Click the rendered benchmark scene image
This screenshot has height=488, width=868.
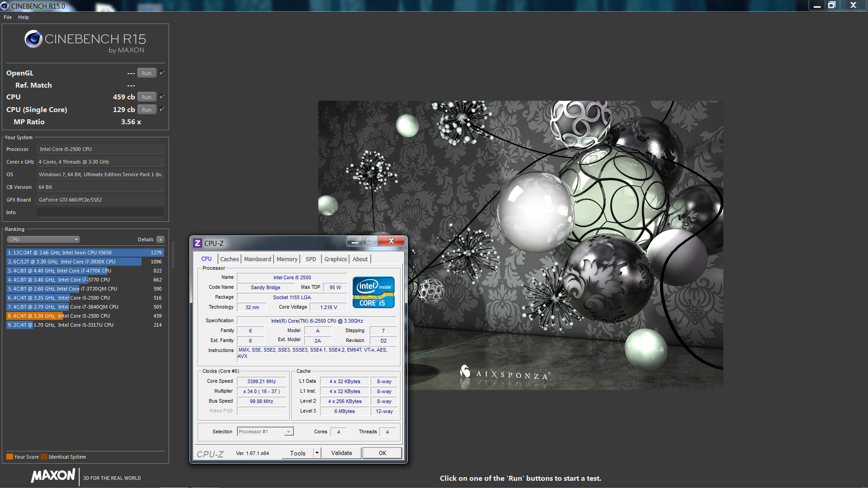[x=520, y=245]
